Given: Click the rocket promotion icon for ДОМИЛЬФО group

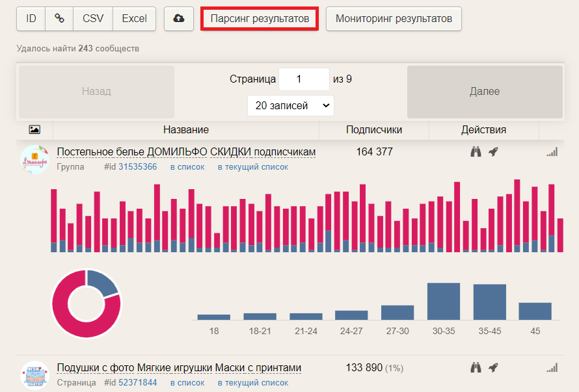Looking at the screenshot, I should [x=493, y=151].
